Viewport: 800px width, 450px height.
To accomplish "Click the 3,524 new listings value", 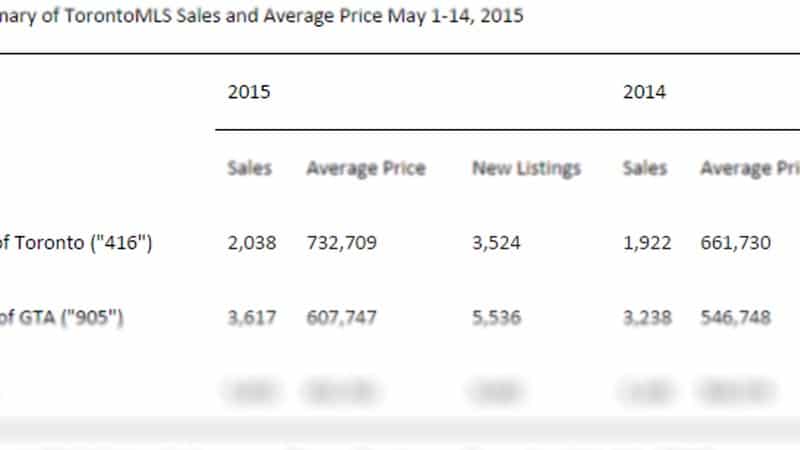I will tap(496, 243).
